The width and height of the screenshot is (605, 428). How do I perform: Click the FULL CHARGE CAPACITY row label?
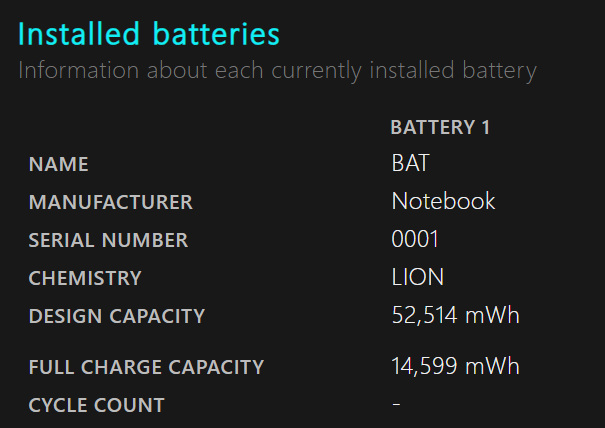tap(146, 367)
